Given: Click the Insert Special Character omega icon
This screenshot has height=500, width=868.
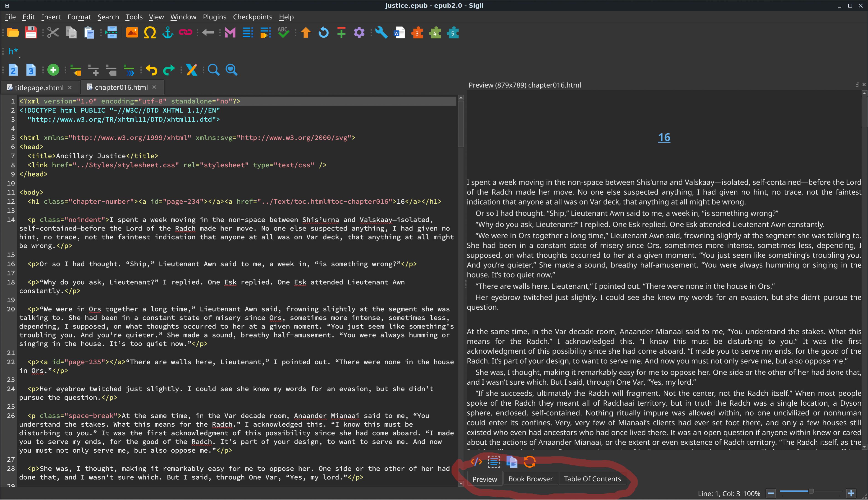Looking at the screenshot, I should 150,33.
